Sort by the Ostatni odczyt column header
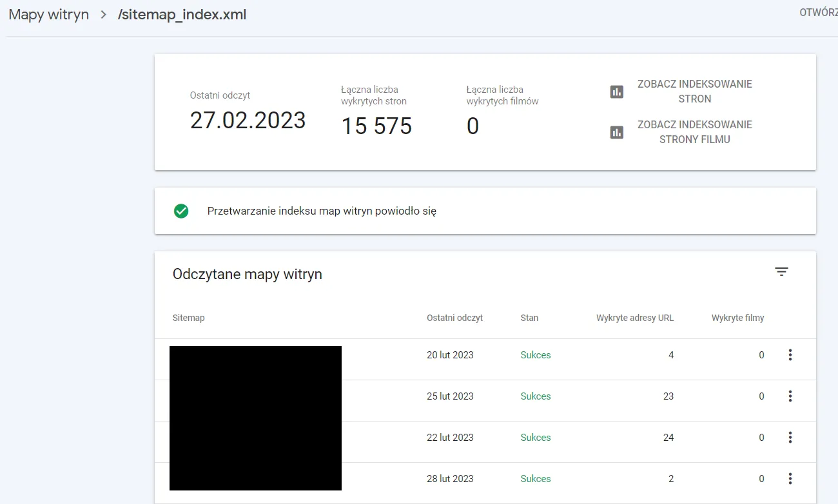Viewport: 838px width, 504px height. point(454,318)
